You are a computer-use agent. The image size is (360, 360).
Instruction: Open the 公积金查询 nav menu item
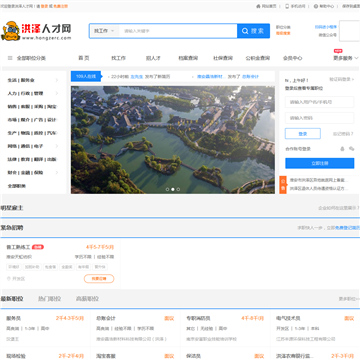click(258, 58)
